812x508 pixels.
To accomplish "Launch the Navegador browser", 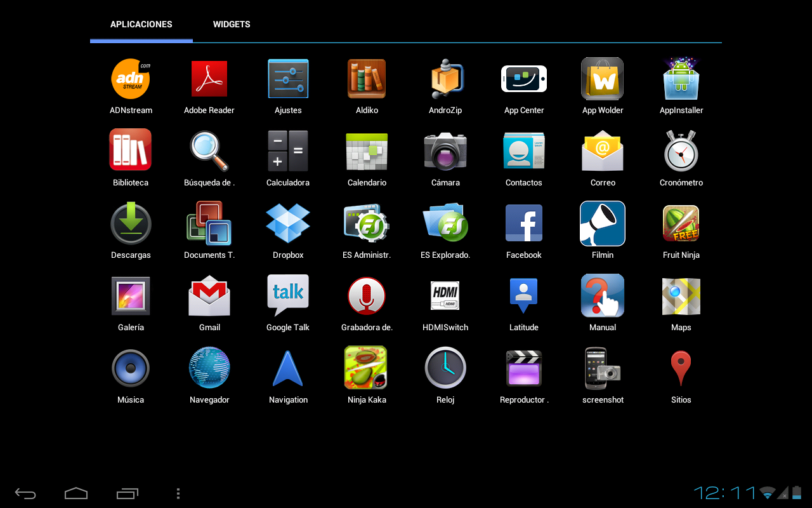I will click(209, 368).
